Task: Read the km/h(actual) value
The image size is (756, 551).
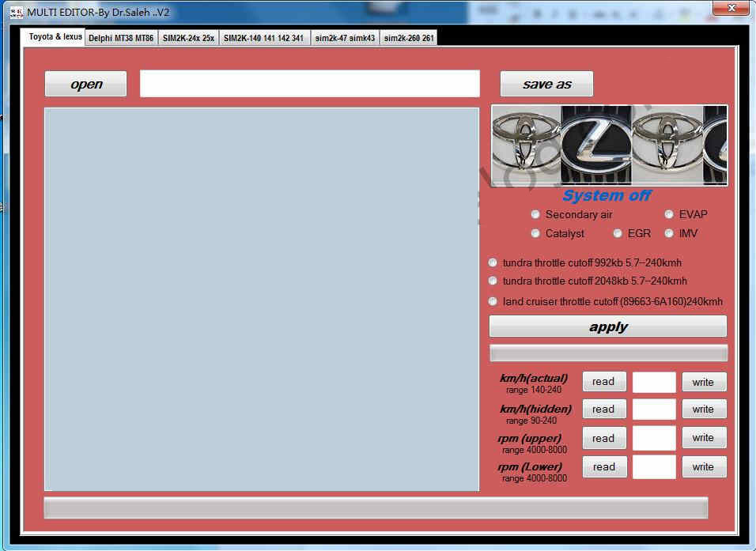Action: 604,382
